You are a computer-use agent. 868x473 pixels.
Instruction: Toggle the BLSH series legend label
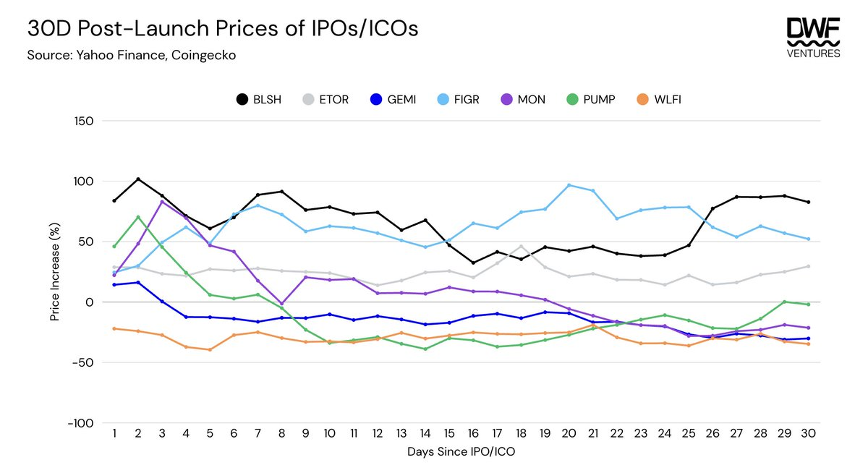(268, 99)
